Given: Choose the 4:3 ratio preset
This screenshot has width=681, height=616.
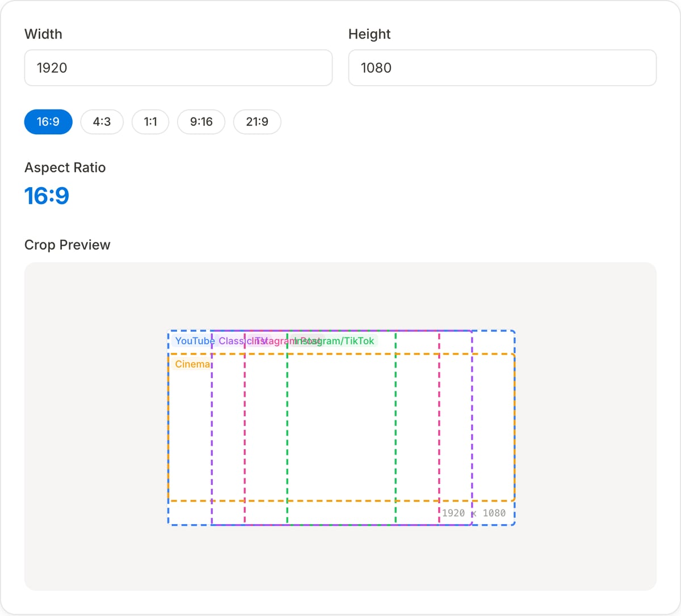Looking at the screenshot, I should point(102,122).
